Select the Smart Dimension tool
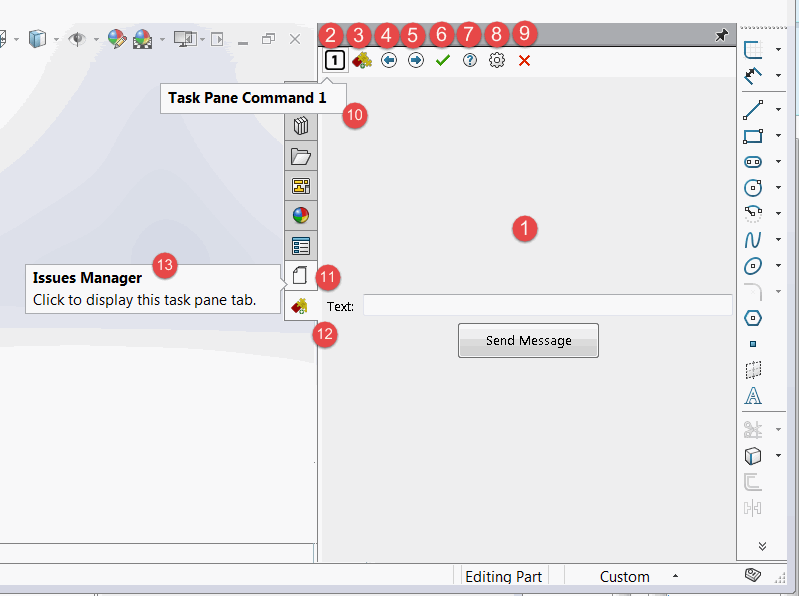Viewport: 799px width, 596px height. click(753, 75)
